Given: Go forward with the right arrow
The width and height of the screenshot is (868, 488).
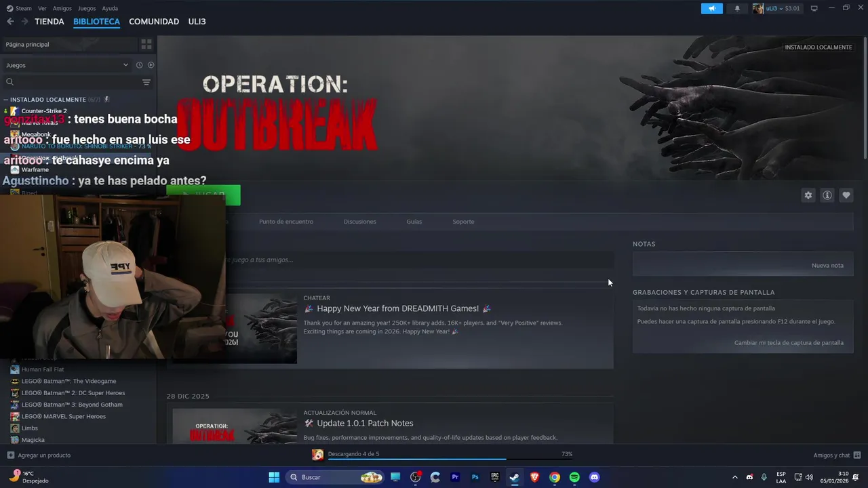Looking at the screenshot, I should tap(24, 22).
